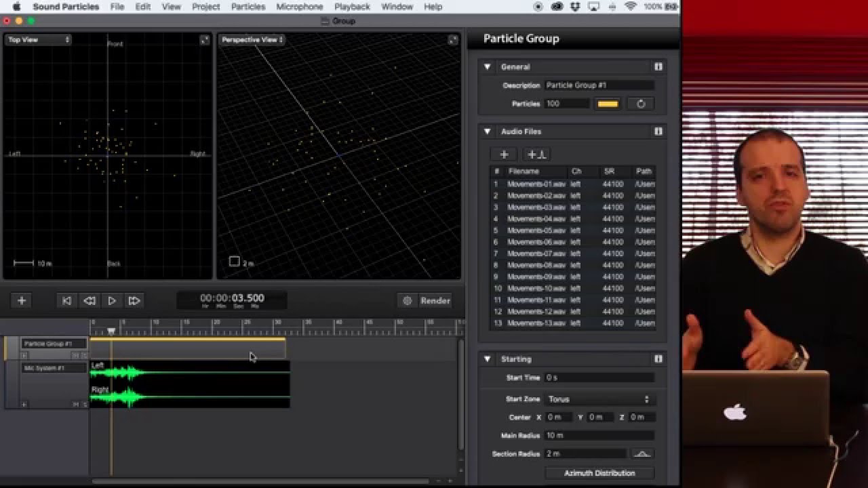Click the timeline playhead marker
The width and height of the screenshot is (868, 488).
[x=111, y=331]
